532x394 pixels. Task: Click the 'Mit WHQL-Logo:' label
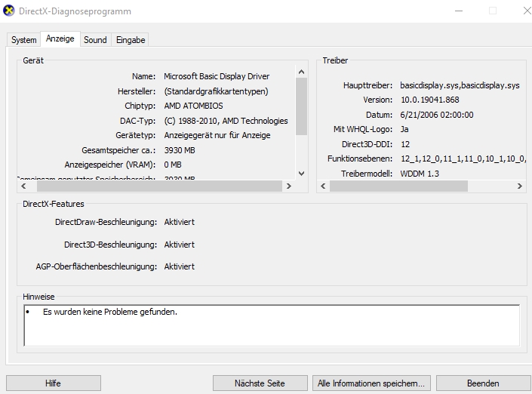[363, 129]
